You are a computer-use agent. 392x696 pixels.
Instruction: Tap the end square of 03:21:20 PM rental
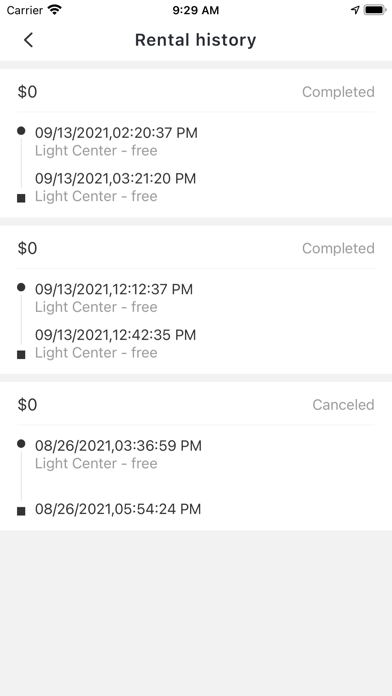point(21,198)
